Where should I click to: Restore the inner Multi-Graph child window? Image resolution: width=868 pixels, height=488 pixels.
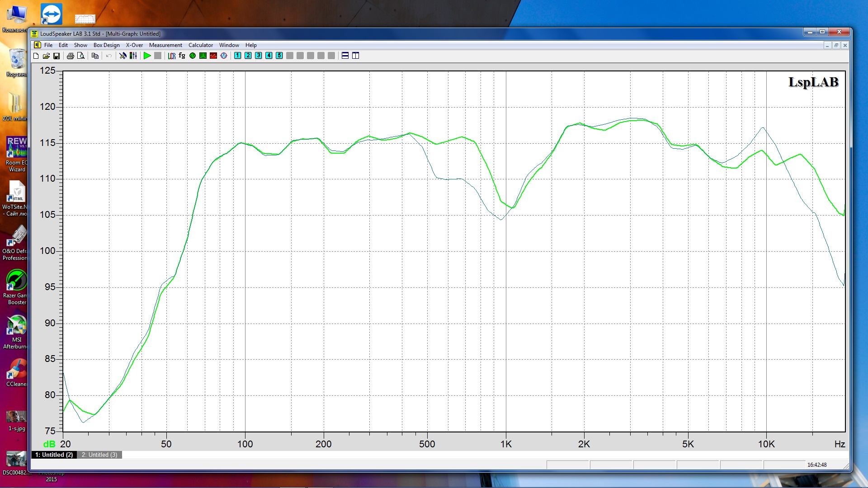(836, 45)
